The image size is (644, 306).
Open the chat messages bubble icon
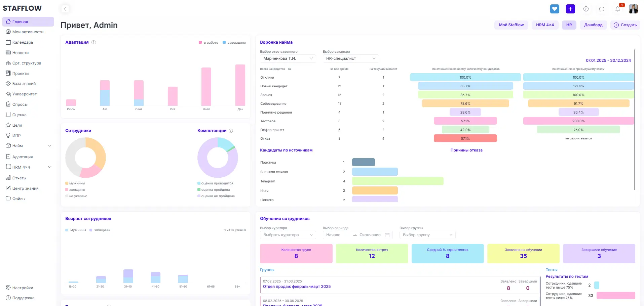click(602, 9)
